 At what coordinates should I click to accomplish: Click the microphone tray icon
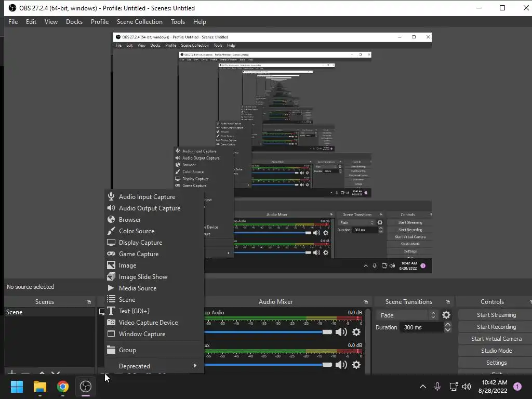click(x=437, y=387)
